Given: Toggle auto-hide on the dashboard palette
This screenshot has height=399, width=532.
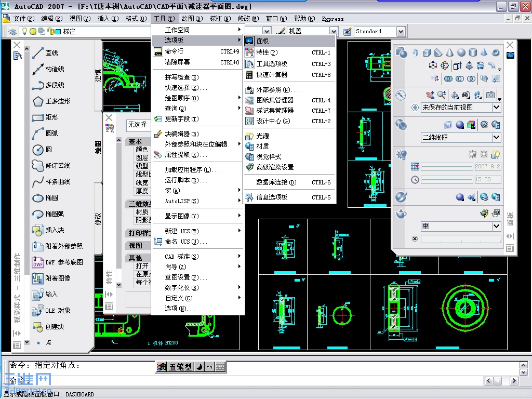Looking at the screenshot, I should [x=510, y=236].
